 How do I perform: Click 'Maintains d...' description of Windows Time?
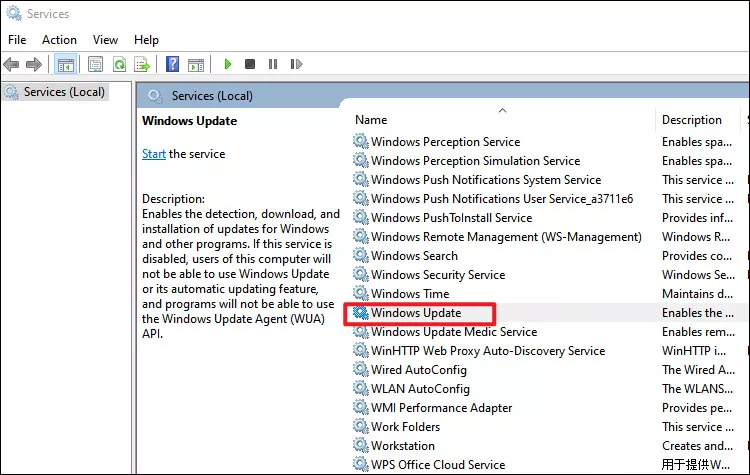697,294
